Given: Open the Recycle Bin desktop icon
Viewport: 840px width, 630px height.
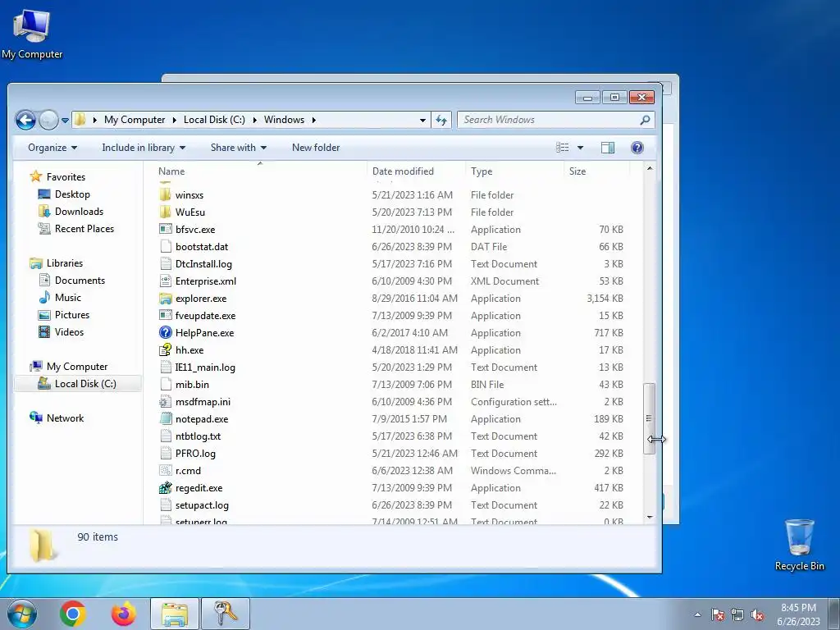Looking at the screenshot, I should (799, 545).
